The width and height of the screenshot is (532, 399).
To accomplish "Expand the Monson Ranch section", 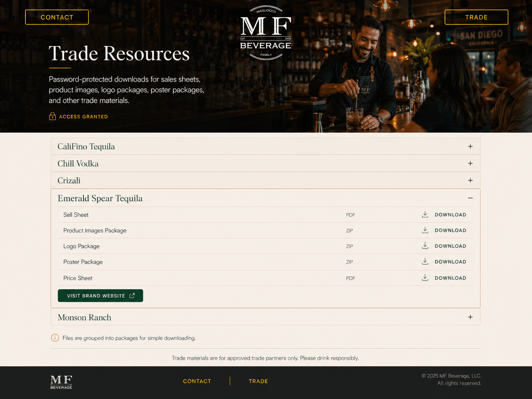I will point(265,317).
